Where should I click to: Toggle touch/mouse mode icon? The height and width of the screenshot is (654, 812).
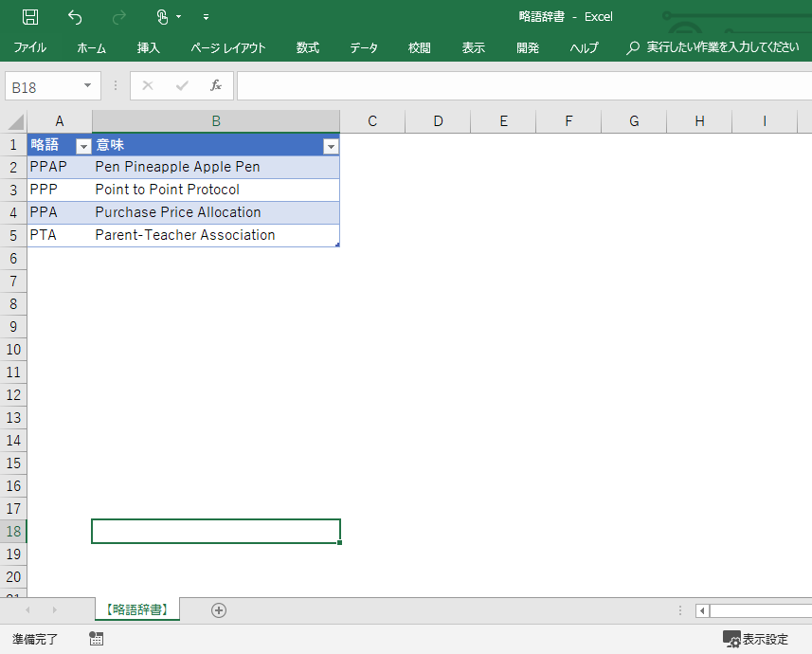[162, 17]
